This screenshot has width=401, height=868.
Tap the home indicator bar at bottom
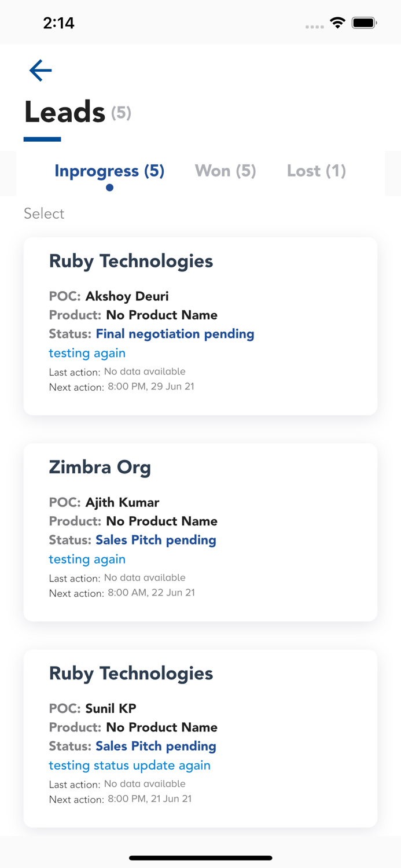point(200,858)
